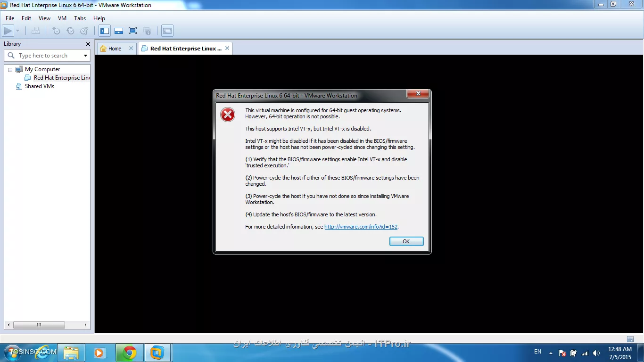Open the View menu
Image resolution: width=644 pixels, height=362 pixels.
pos(44,18)
